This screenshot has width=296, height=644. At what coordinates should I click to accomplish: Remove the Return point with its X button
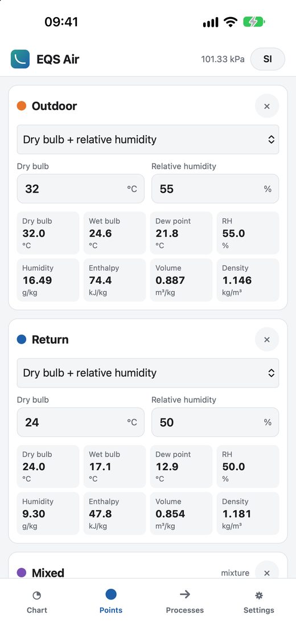tap(267, 340)
